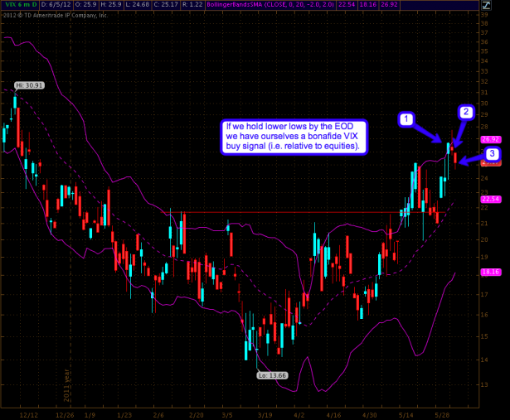
Task: Select the VIX buy signal text annotation
Action: click(x=295, y=136)
